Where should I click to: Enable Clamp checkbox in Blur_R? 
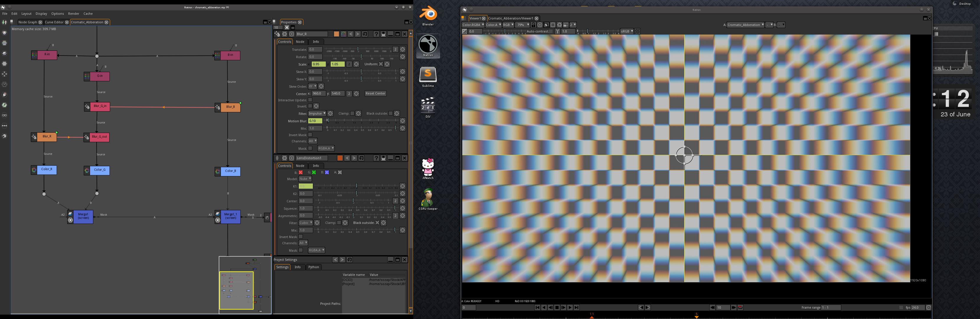point(352,113)
